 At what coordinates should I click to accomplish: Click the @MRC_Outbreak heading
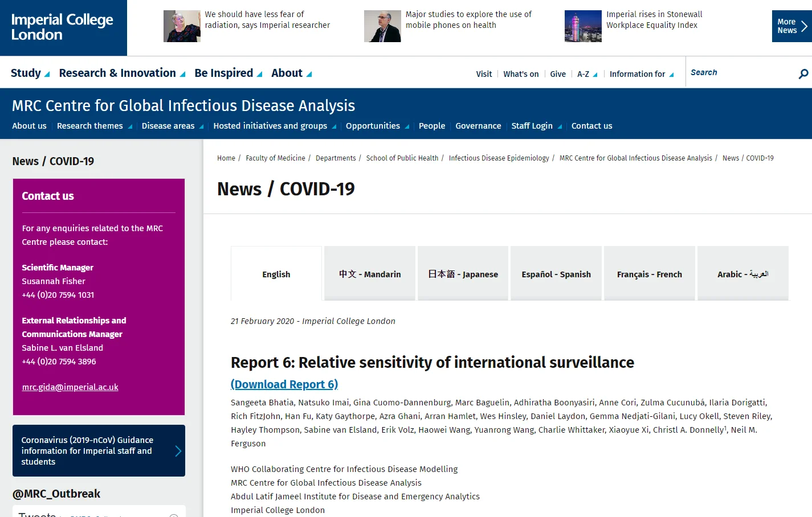click(56, 494)
